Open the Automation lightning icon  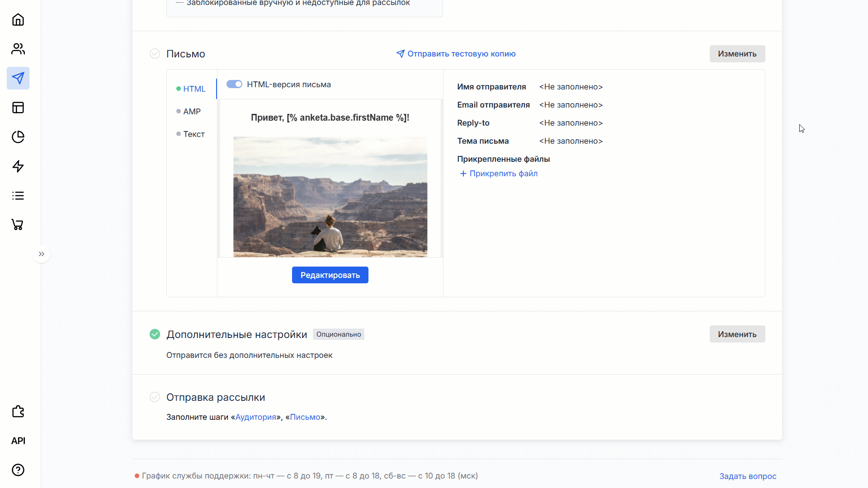click(18, 166)
